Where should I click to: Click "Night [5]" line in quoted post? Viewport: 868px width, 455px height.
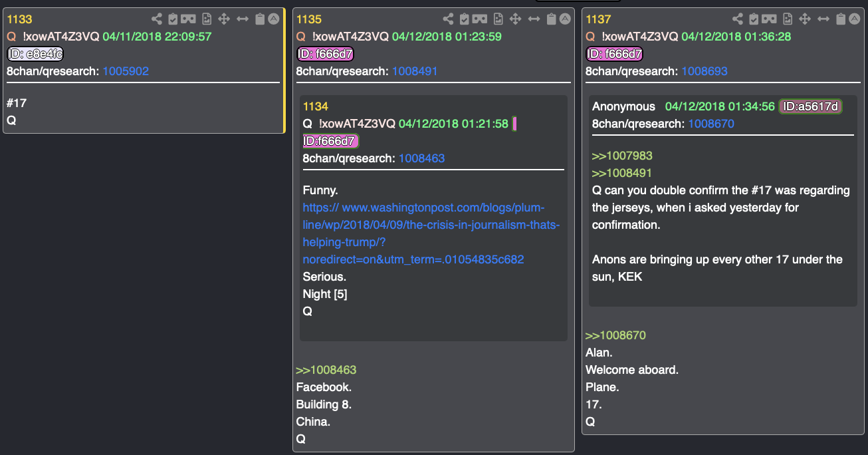(325, 294)
